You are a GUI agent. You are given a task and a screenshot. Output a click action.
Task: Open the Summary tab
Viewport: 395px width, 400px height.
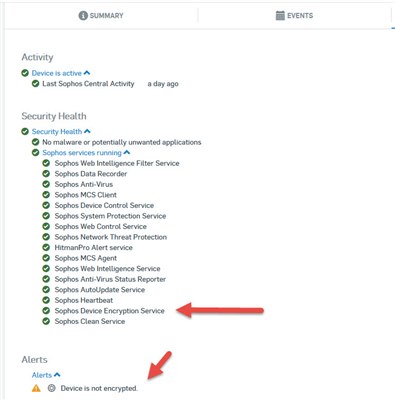(101, 15)
